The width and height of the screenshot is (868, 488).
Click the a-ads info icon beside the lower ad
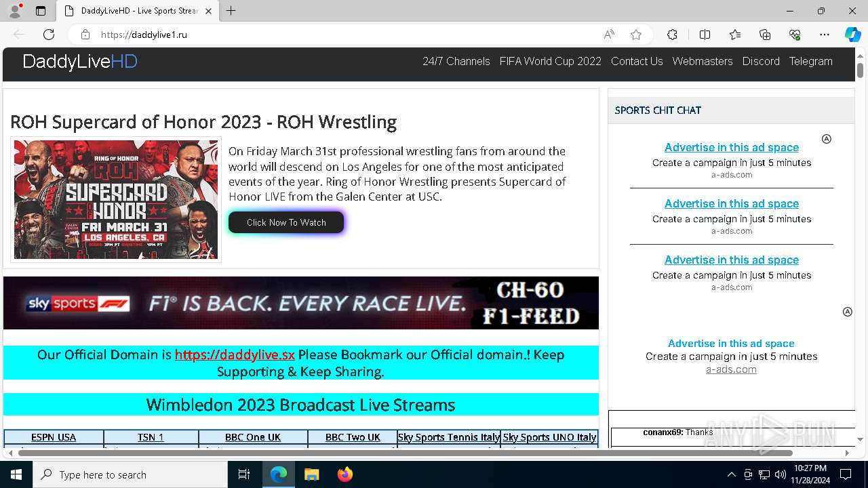click(x=847, y=312)
